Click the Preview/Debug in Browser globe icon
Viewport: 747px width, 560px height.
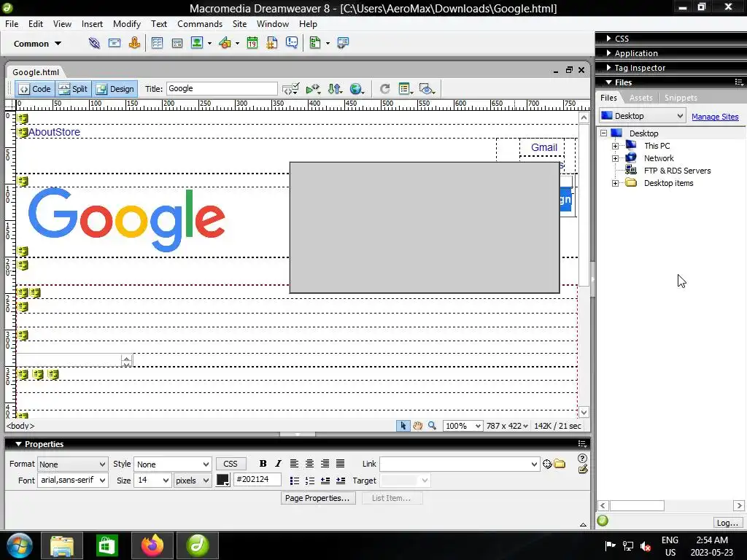click(x=356, y=89)
